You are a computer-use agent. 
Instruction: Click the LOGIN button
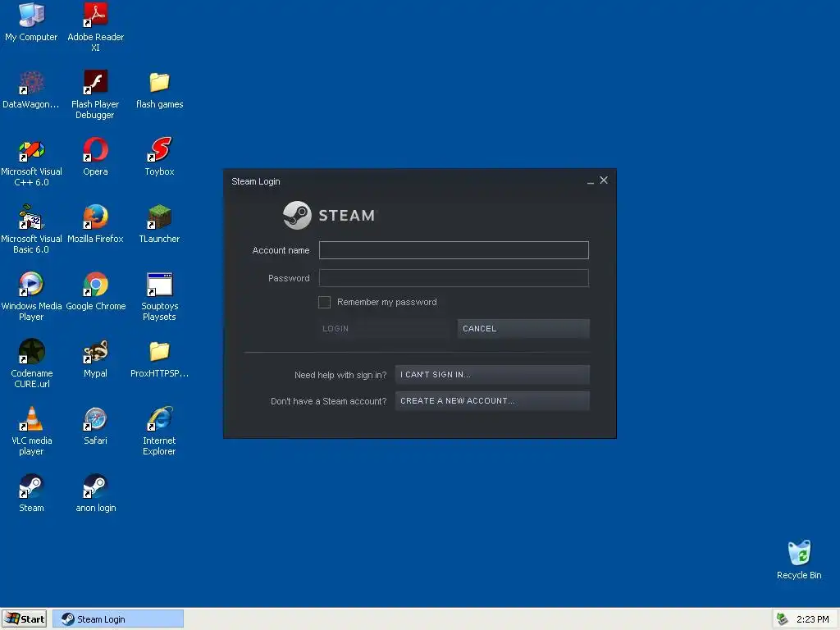coord(384,328)
